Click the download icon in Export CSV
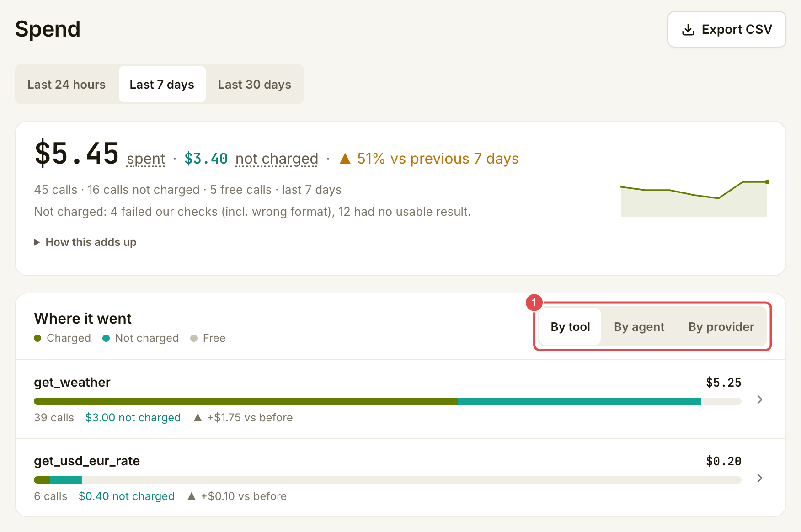Image resolution: width=801 pixels, height=532 pixels. click(x=688, y=30)
